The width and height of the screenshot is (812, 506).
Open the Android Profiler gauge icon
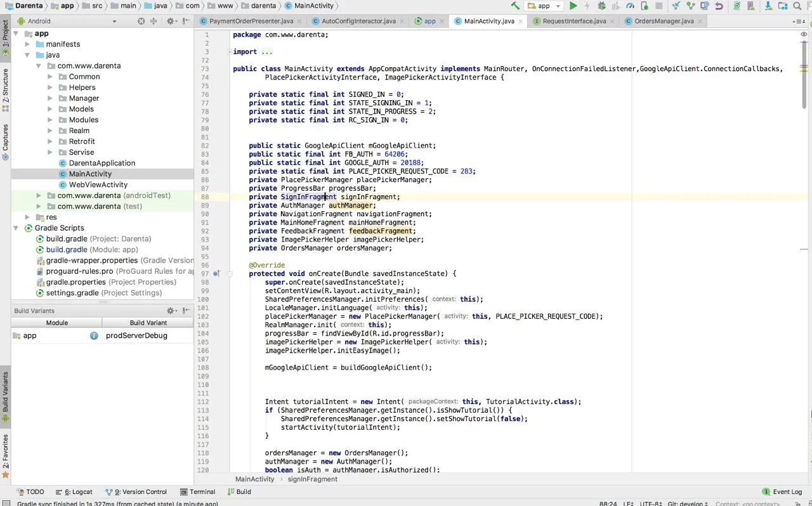(x=630, y=6)
